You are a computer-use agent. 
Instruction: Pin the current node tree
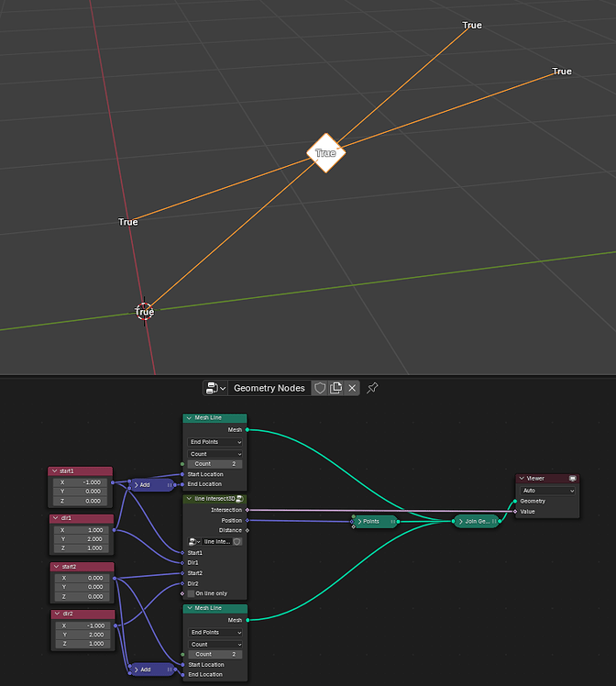click(x=372, y=388)
